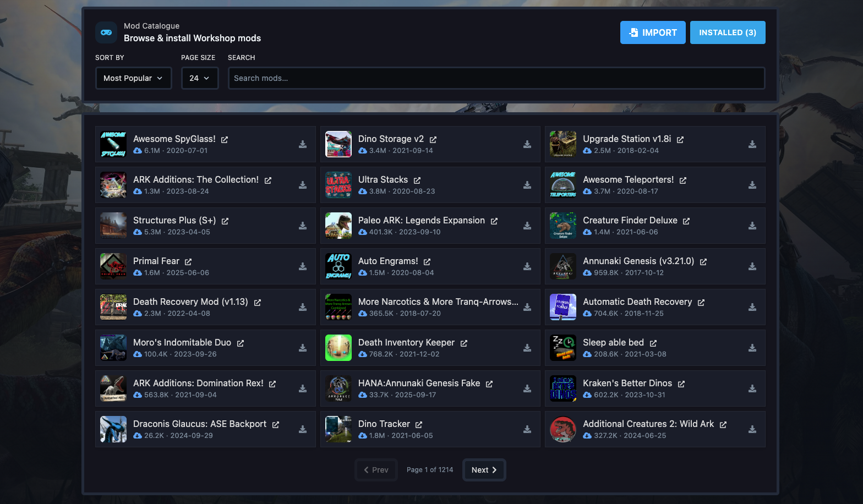Show Installed (3) mods
This screenshot has width=863, height=504.
pyautogui.click(x=728, y=32)
